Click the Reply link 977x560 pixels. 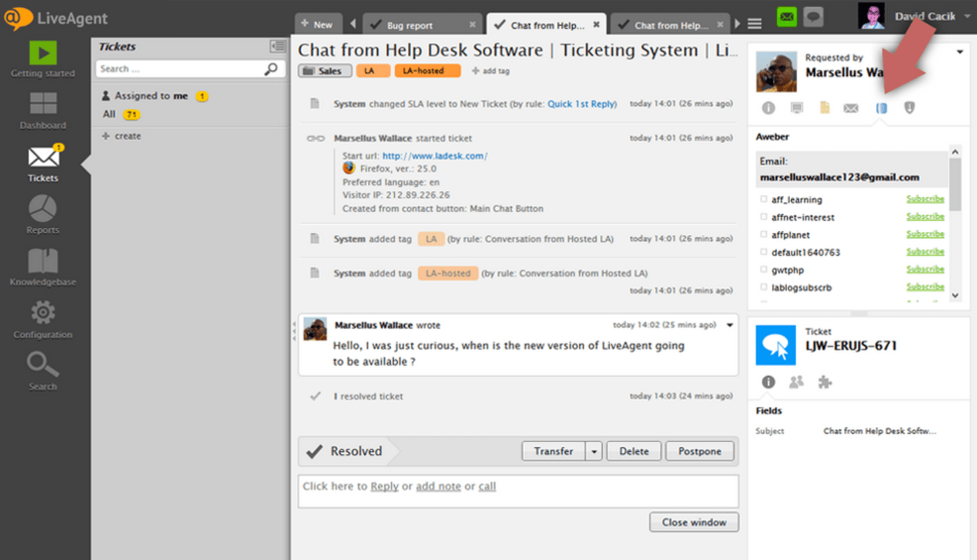pyautogui.click(x=384, y=487)
